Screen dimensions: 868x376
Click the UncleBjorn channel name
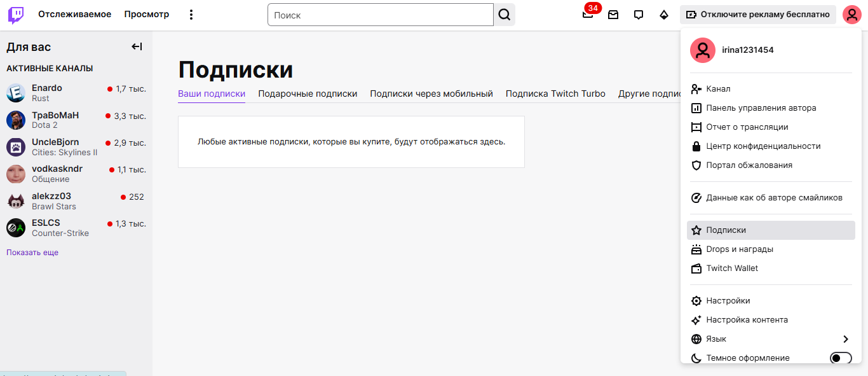[55, 142]
